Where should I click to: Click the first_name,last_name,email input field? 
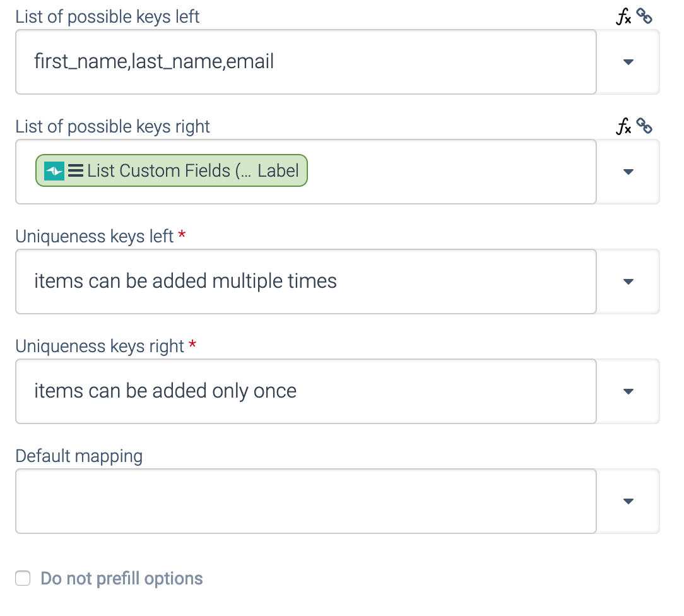[x=306, y=62]
